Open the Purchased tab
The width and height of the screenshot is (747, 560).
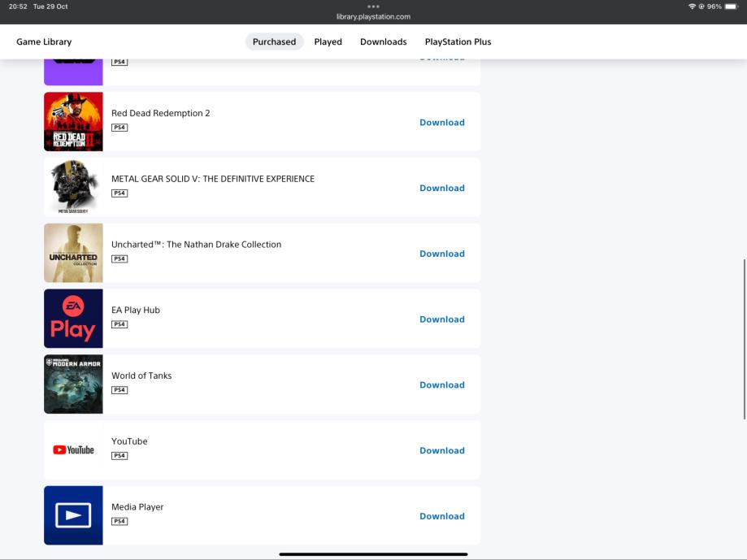point(274,42)
